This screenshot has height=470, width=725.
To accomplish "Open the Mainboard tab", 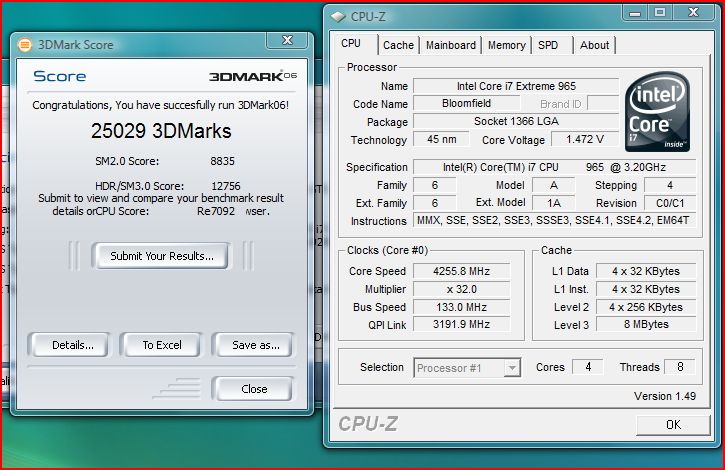I will (x=450, y=45).
